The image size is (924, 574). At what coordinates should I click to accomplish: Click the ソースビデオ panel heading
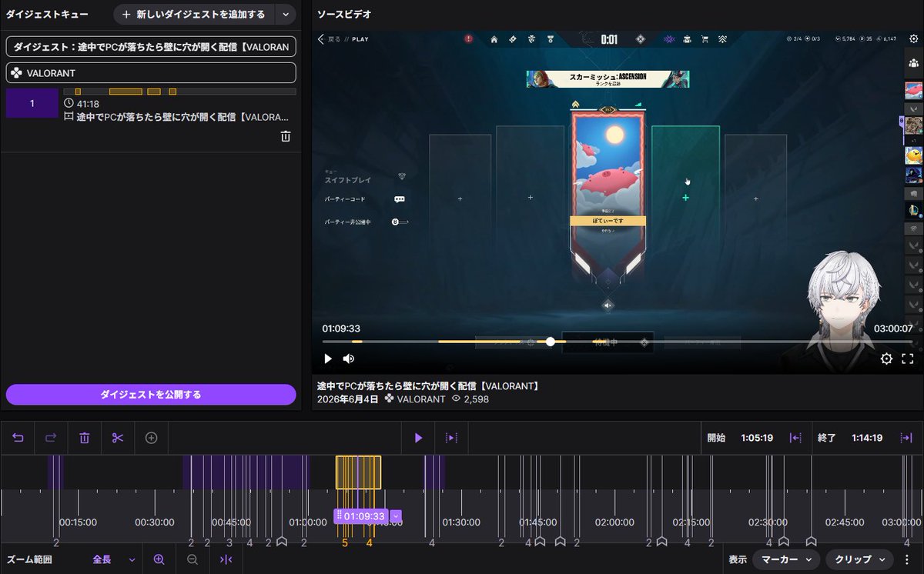click(x=344, y=15)
